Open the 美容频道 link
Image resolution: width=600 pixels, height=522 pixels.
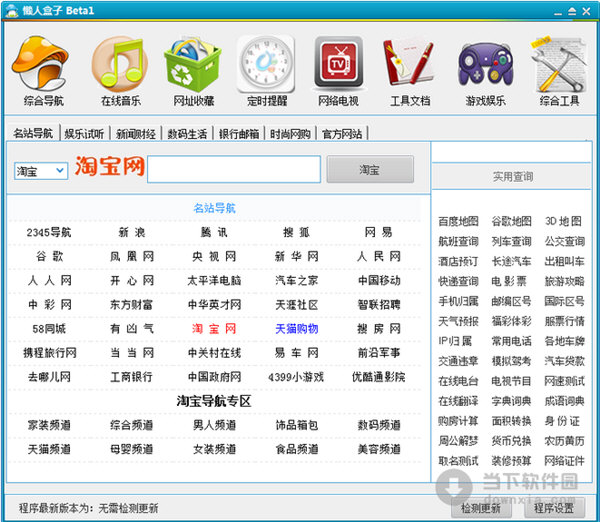coord(378,449)
